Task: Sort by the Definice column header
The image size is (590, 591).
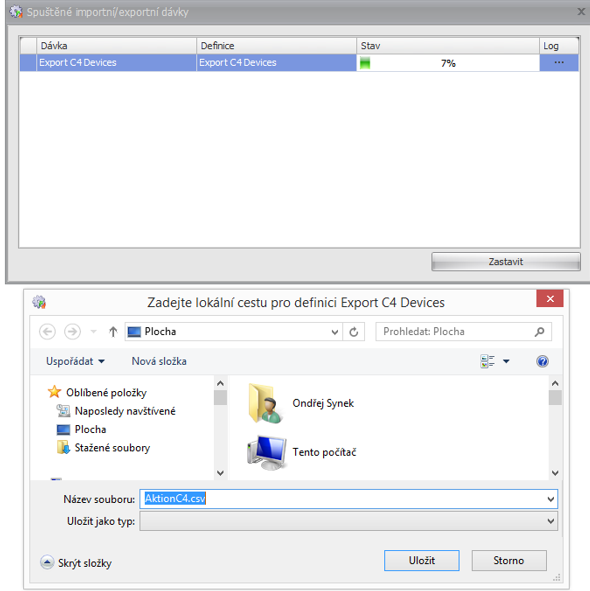Action: [x=276, y=46]
